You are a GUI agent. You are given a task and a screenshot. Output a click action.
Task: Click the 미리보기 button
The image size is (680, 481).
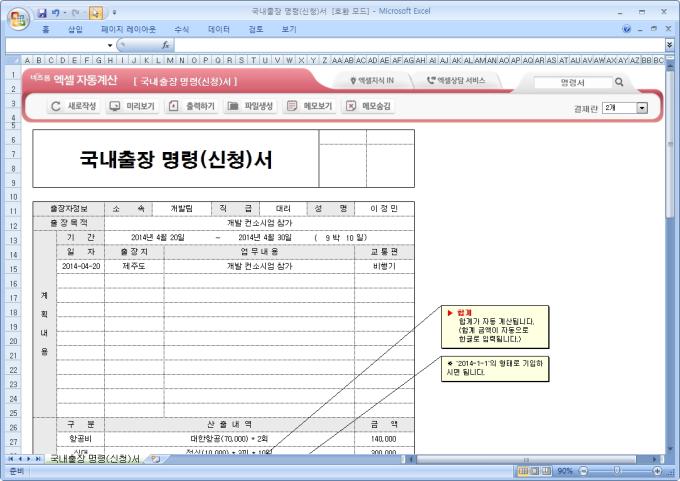133,106
